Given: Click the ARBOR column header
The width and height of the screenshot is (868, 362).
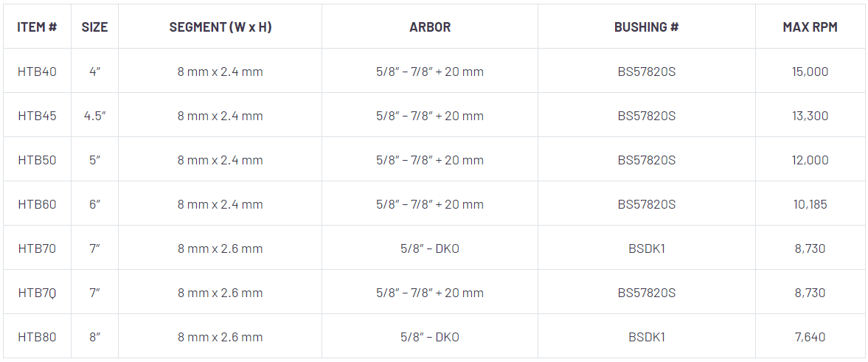Looking at the screenshot, I should tap(430, 27).
